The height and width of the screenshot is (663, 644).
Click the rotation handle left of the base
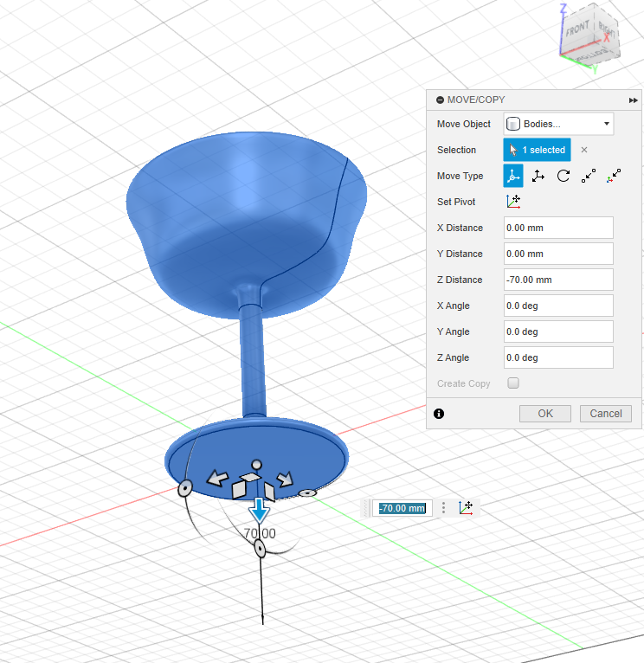(x=184, y=489)
